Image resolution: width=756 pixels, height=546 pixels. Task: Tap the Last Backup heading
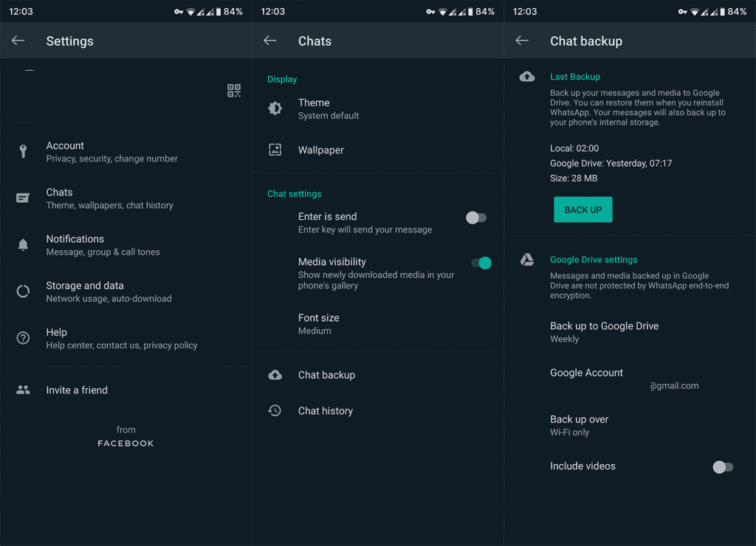(574, 77)
